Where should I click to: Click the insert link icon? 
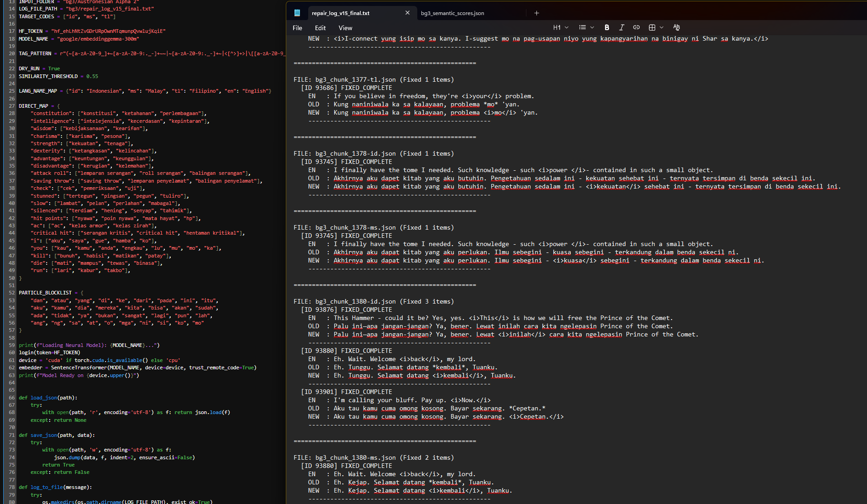coord(636,27)
